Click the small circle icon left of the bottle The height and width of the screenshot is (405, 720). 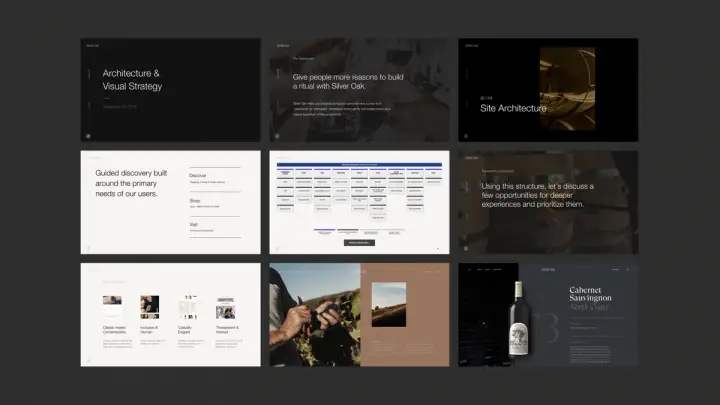coord(484,323)
